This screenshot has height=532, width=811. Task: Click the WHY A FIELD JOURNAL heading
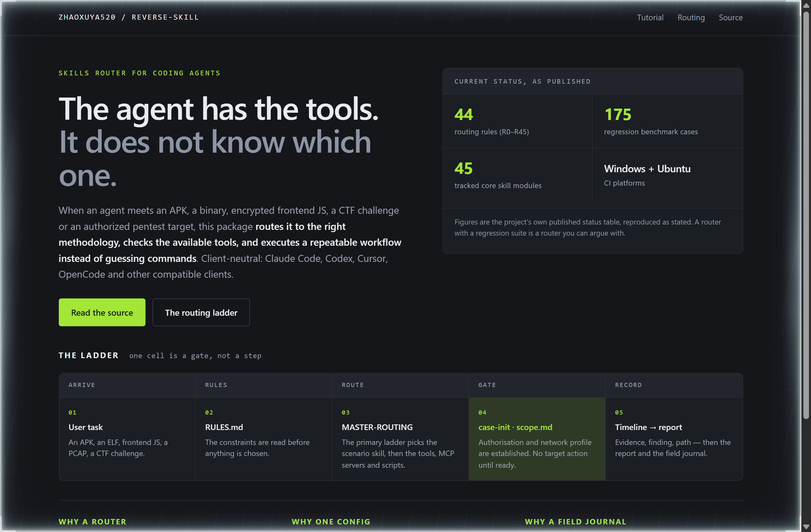coord(575,522)
